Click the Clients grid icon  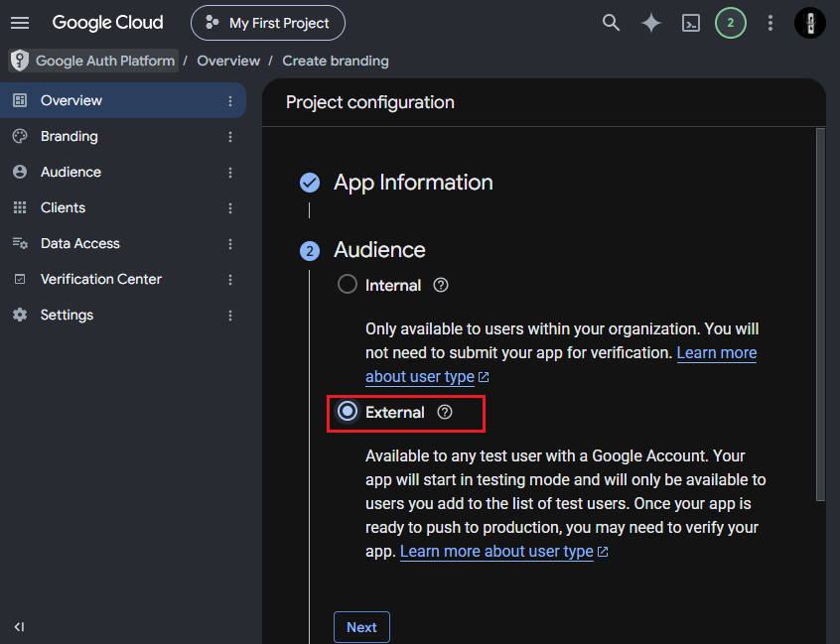pyautogui.click(x=20, y=207)
